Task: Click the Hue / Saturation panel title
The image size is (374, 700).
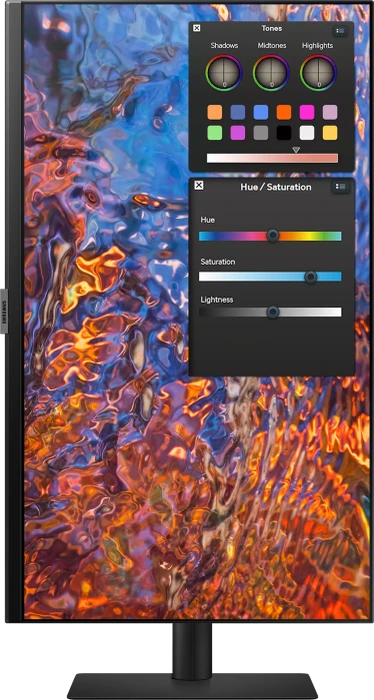Action: click(276, 187)
